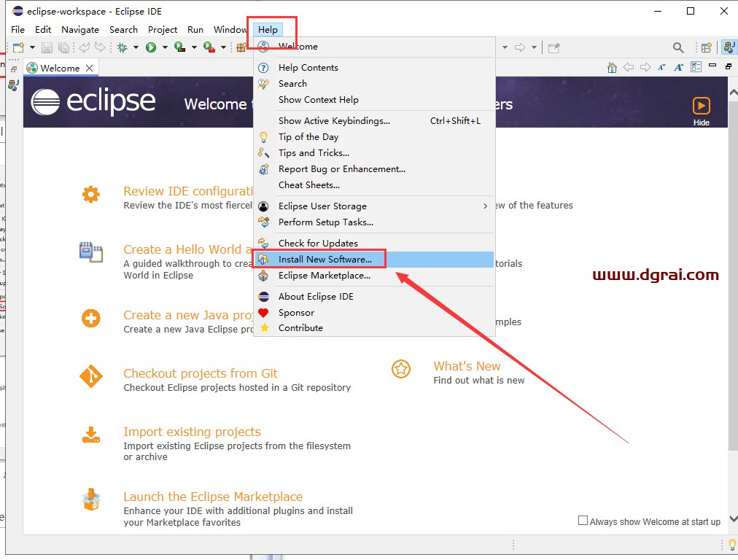Open the Navigate menu
The image size is (738, 560).
80,30
